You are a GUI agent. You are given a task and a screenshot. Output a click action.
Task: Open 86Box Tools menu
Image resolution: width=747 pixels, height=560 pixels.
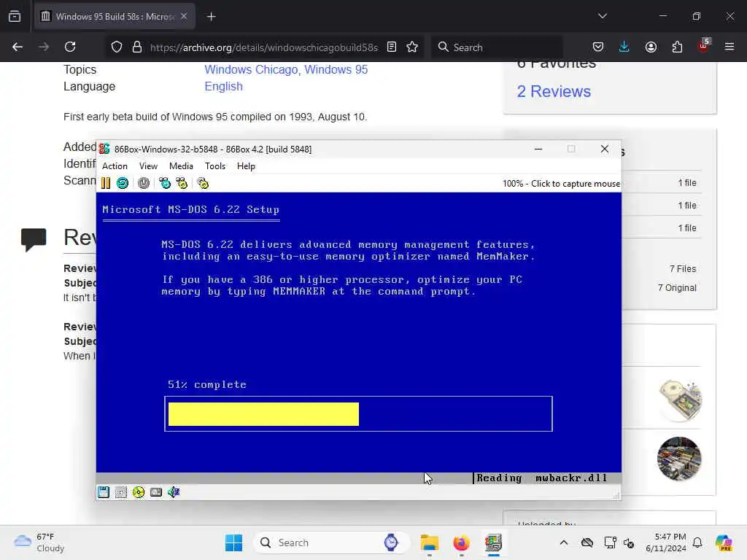tap(215, 166)
